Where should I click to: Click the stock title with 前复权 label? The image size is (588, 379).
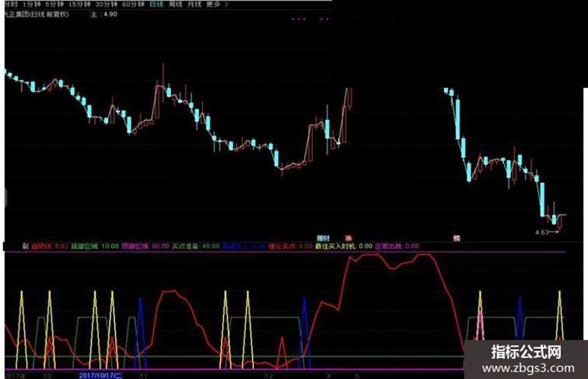click(37, 15)
